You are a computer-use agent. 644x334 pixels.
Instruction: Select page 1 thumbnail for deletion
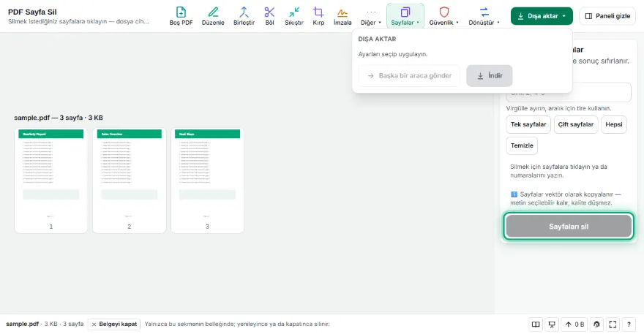coord(51,181)
